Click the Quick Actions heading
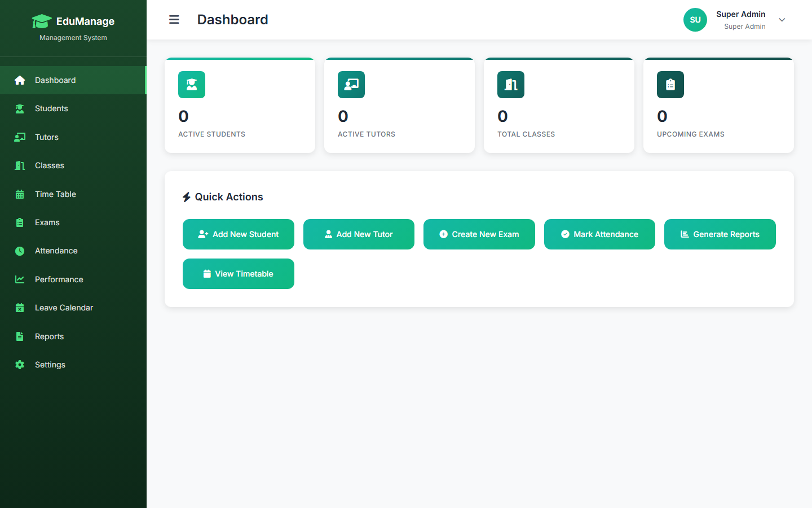 click(x=229, y=197)
